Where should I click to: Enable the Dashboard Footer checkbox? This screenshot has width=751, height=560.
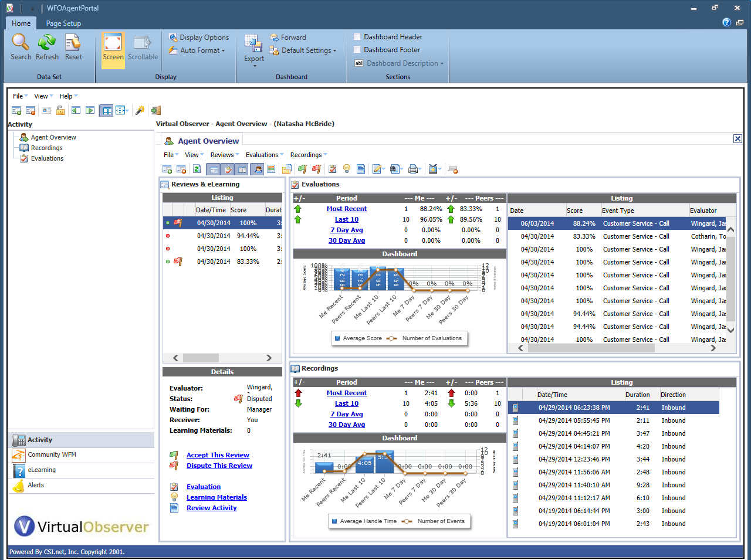click(357, 50)
